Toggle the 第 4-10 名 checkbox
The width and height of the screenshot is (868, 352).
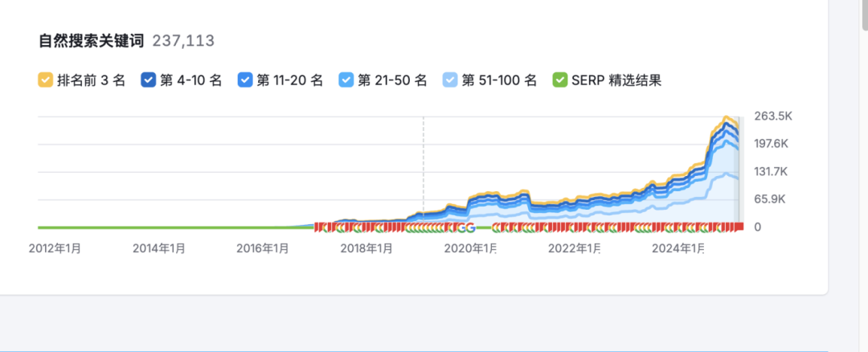coord(149,80)
